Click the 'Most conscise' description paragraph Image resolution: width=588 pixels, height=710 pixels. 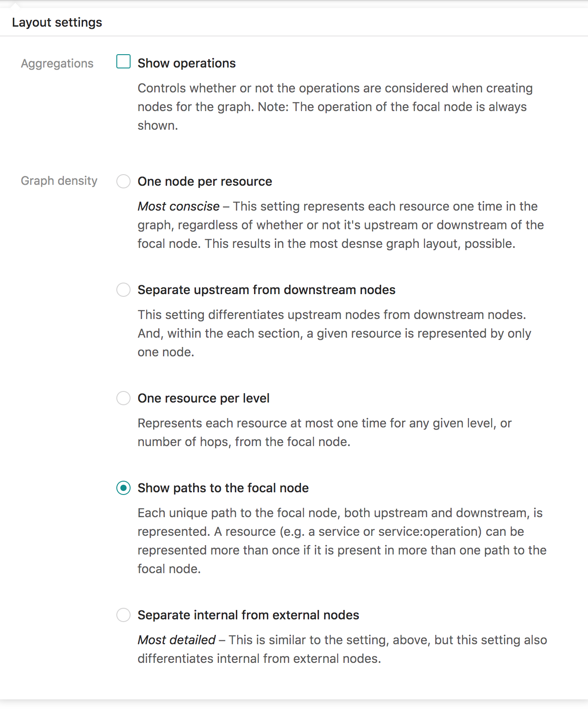pos(341,225)
